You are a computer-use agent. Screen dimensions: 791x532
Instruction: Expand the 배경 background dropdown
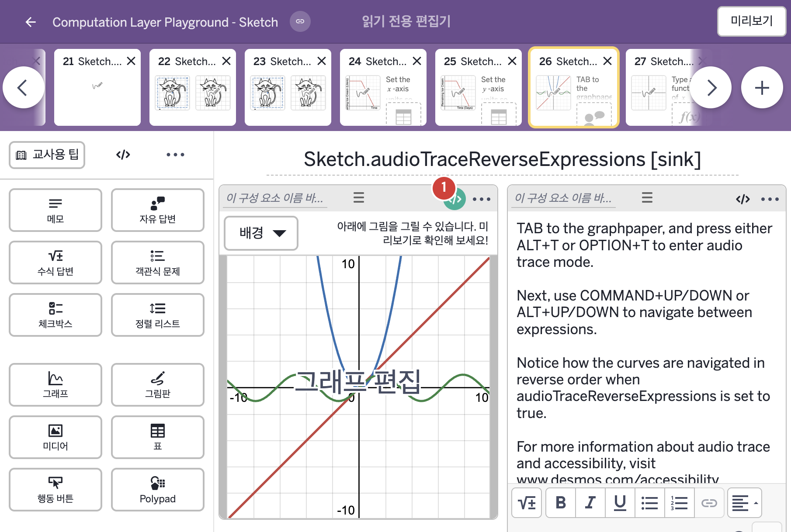pos(261,233)
